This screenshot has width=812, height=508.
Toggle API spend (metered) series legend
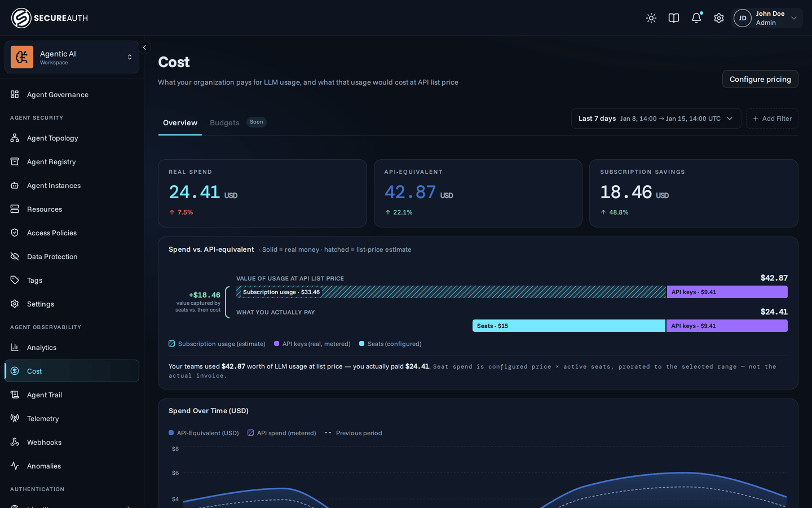(x=282, y=433)
